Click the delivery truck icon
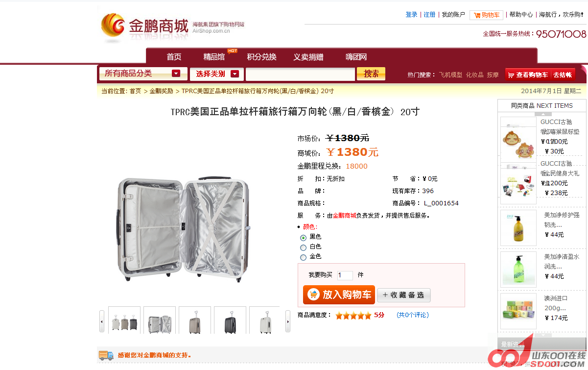This screenshot has width=588, height=370. point(106,355)
